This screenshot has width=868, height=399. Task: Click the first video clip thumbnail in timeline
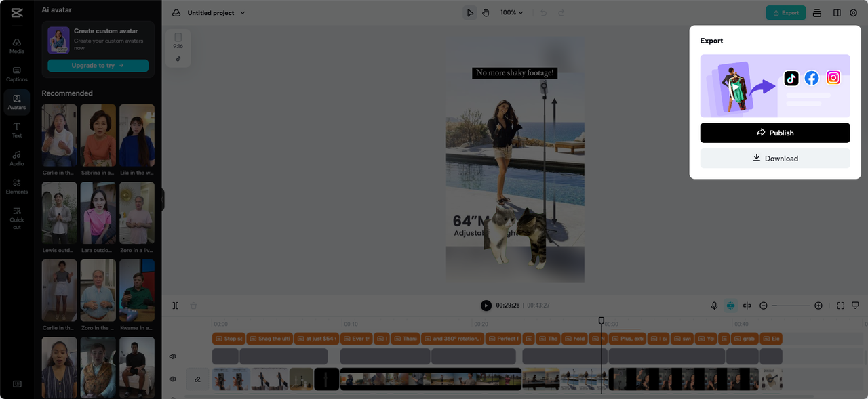pyautogui.click(x=231, y=379)
